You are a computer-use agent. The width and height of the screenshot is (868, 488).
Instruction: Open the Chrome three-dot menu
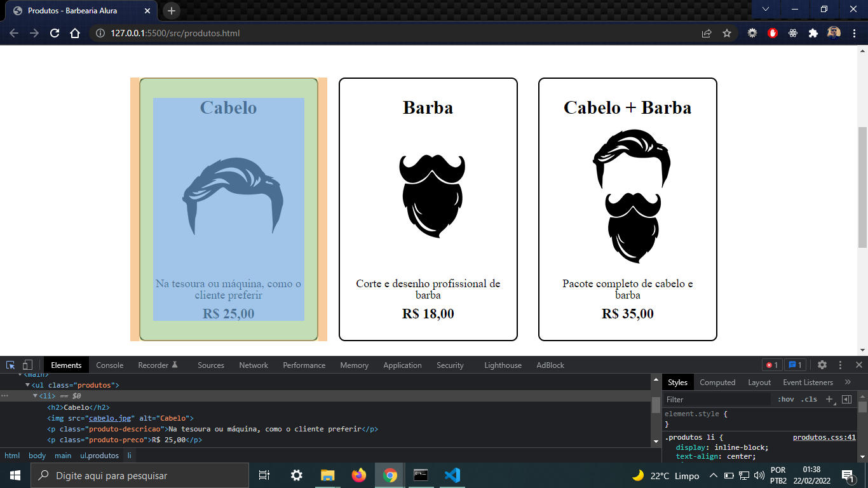point(854,33)
